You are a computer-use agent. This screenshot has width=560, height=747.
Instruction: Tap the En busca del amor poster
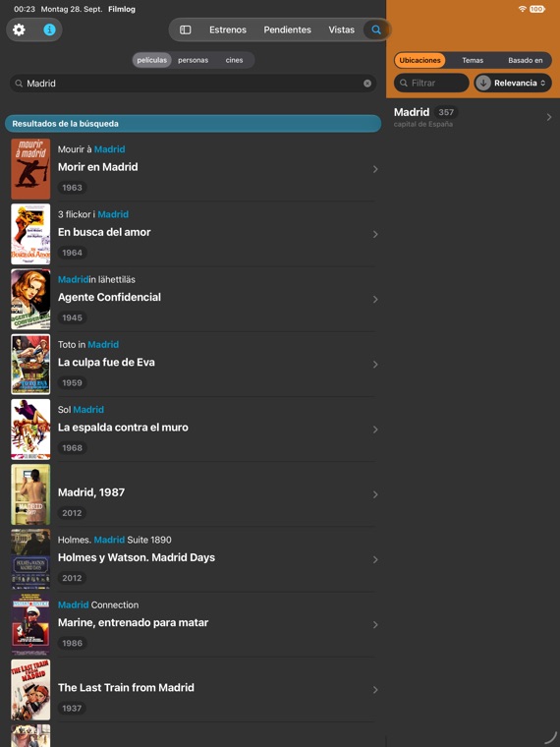pyautogui.click(x=30, y=234)
